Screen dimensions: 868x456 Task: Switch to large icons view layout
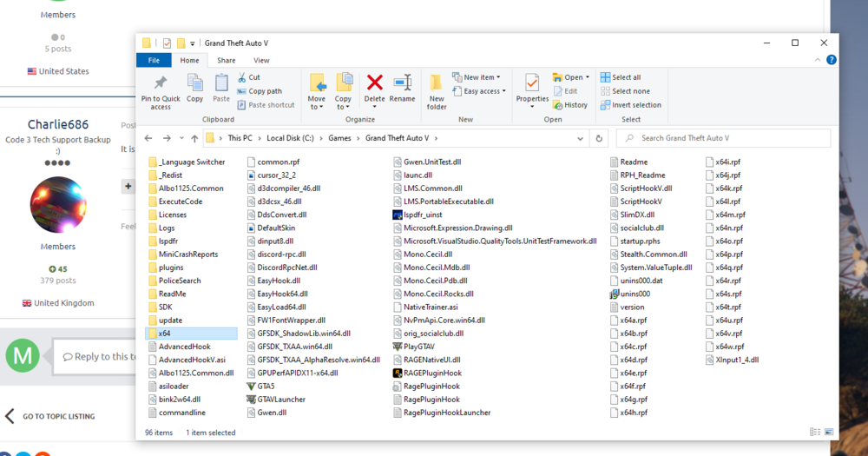[x=829, y=433]
